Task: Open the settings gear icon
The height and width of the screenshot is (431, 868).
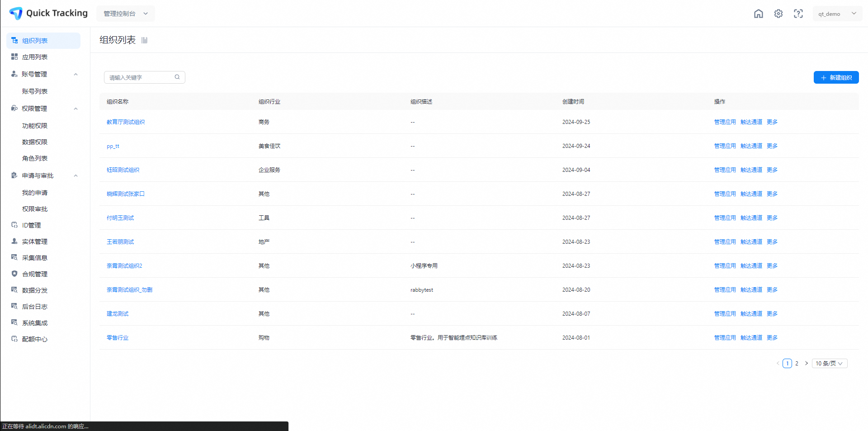Action: pyautogui.click(x=778, y=14)
